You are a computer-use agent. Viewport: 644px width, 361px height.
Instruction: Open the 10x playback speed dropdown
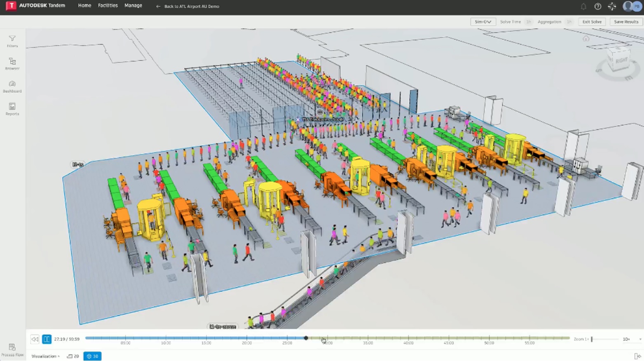tap(631, 339)
